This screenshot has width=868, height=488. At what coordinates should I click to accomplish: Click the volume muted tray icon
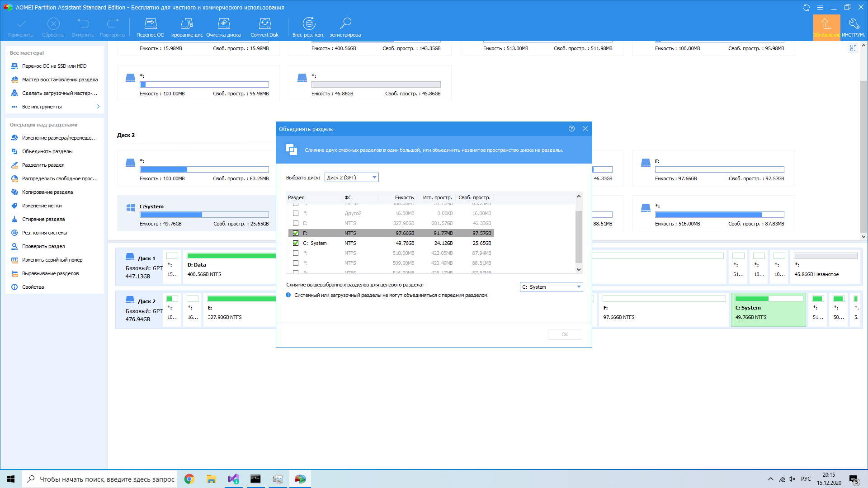[792, 479]
